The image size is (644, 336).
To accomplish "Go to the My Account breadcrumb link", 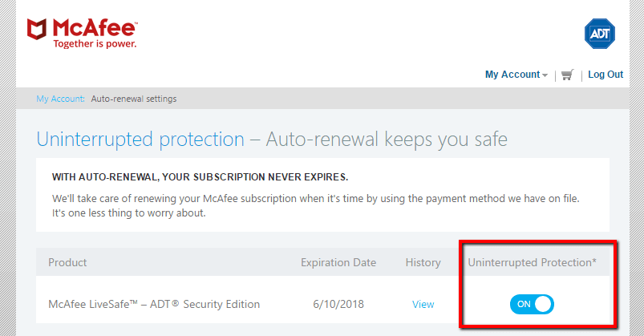I will (x=60, y=99).
